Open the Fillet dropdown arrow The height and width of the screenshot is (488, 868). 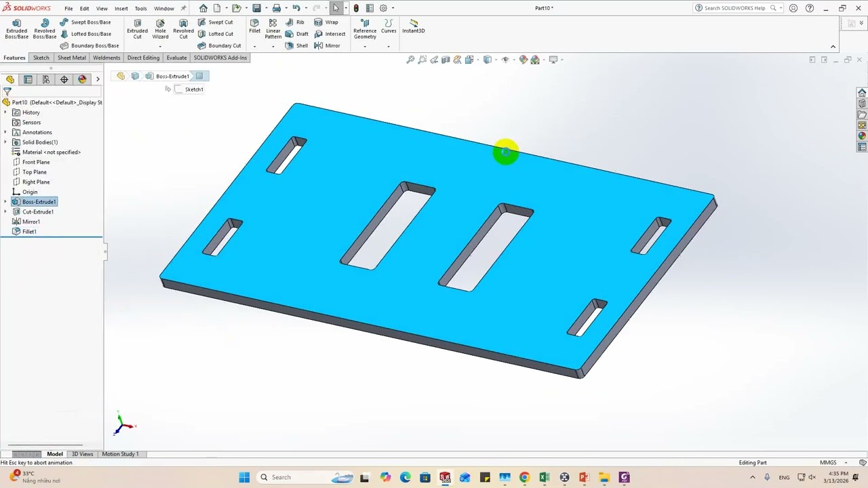254,46
